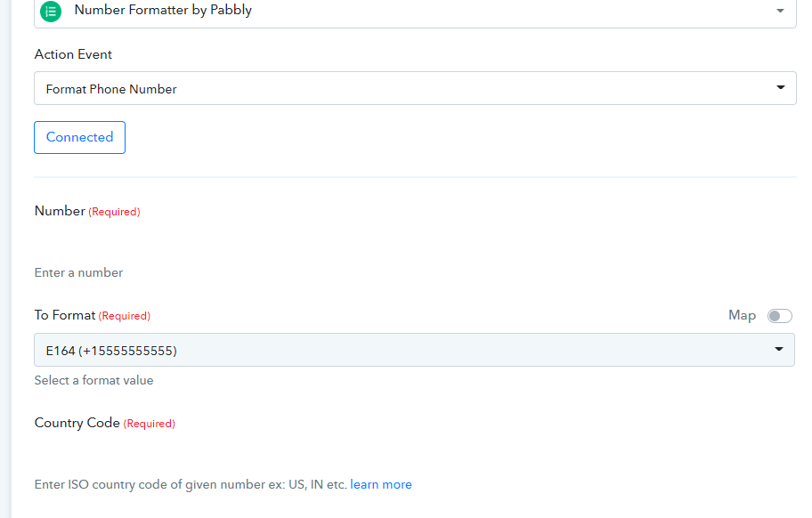Click the Select a format value hint
This screenshot has height=518, width=812.
[93, 380]
